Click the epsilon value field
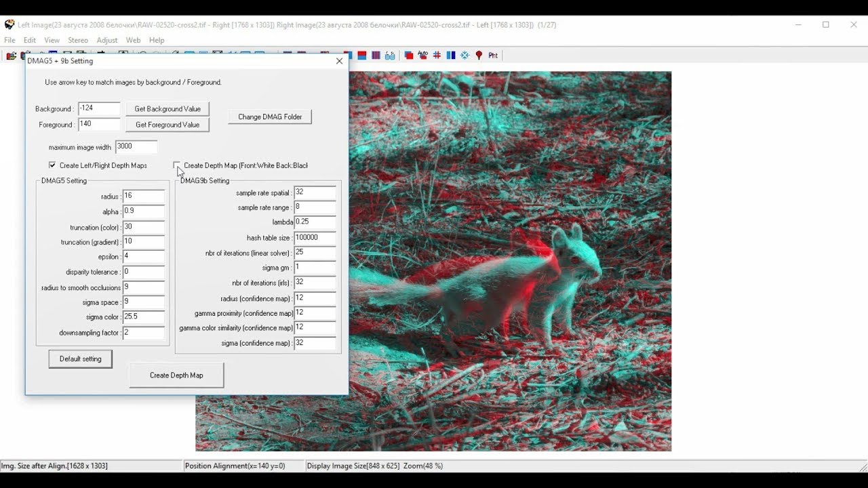This screenshot has width=868, height=488. point(144,257)
